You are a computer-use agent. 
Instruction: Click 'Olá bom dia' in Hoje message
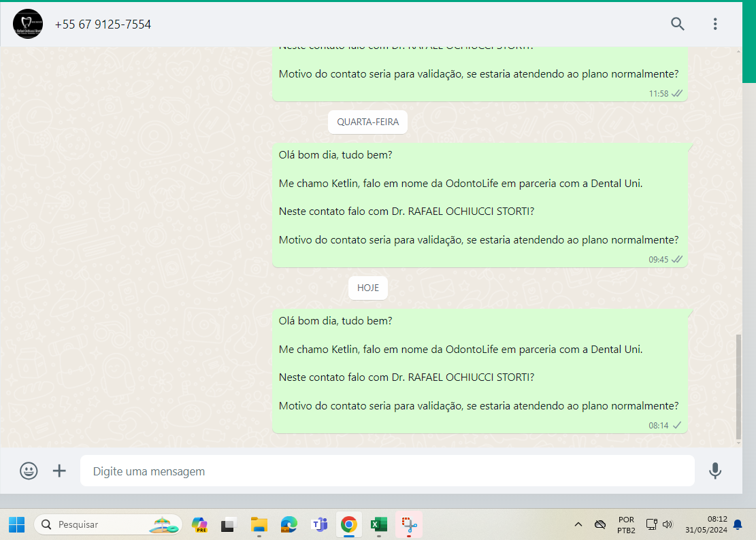(x=335, y=320)
